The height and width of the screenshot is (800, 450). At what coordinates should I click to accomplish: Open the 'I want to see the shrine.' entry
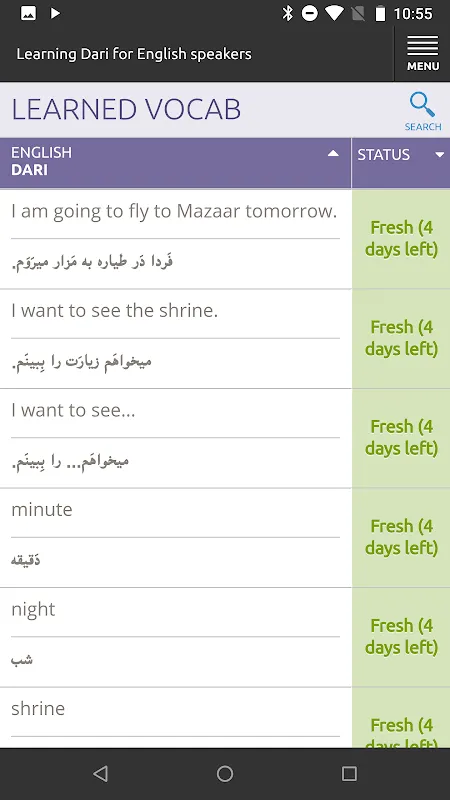[x=176, y=339]
